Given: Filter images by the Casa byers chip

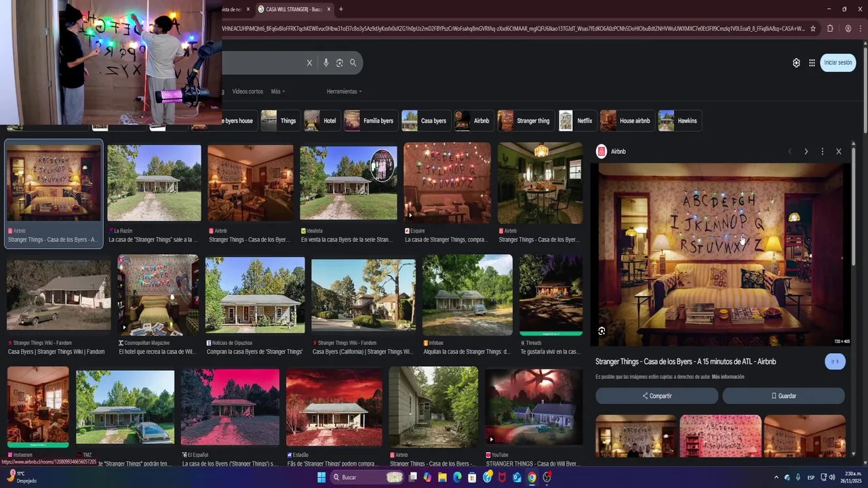Looking at the screenshot, I should tap(425, 121).
